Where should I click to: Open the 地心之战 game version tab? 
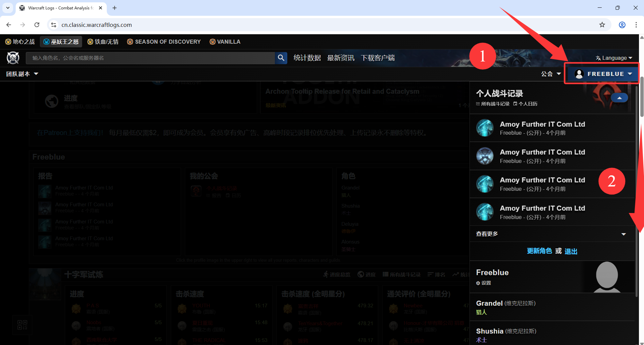tap(20, 42)
